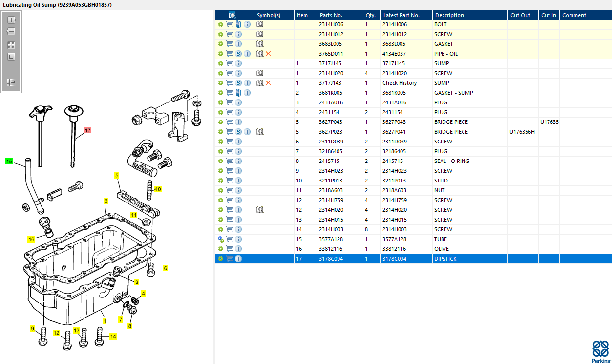The width and height of the screenshot is (612, 364).
Task: Show info for SUMP 3717J143
Action: pos(247,83)
